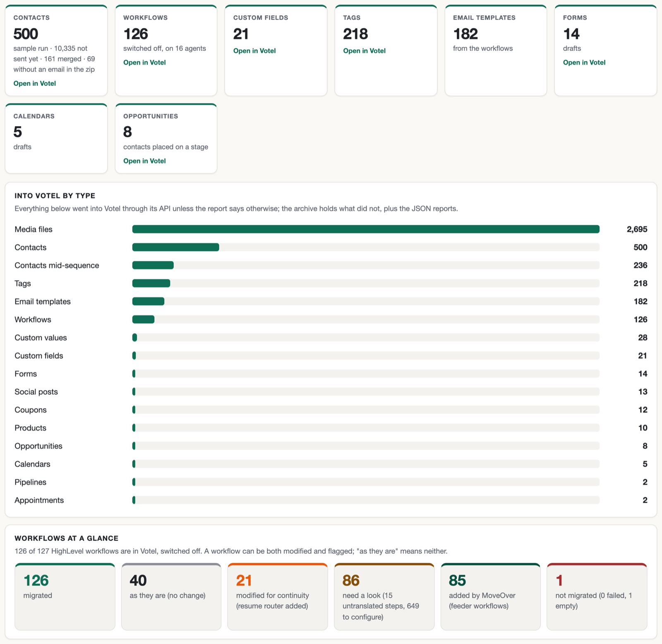The image size is (662, 644).
Task: Click the value 236 in chart
Action: click(640, 265)
